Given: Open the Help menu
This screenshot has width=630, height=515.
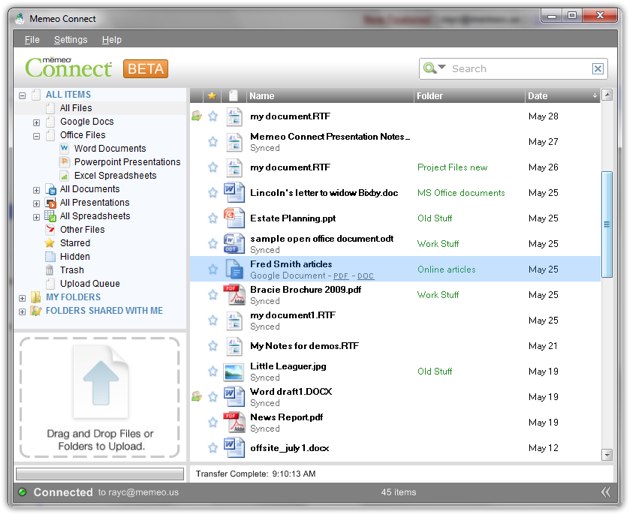Looking at the screenshot, I should pos(112,40).
